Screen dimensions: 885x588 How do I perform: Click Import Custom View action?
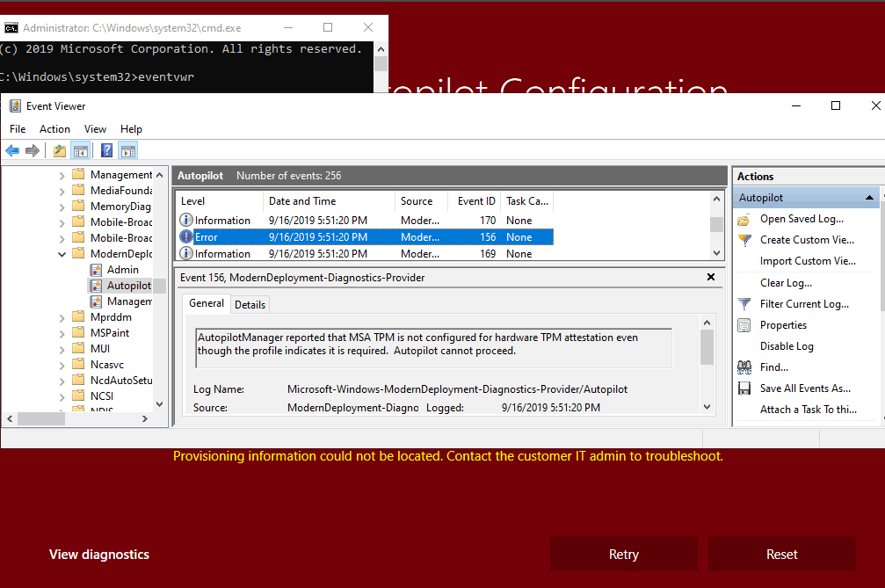coord(808,261)
